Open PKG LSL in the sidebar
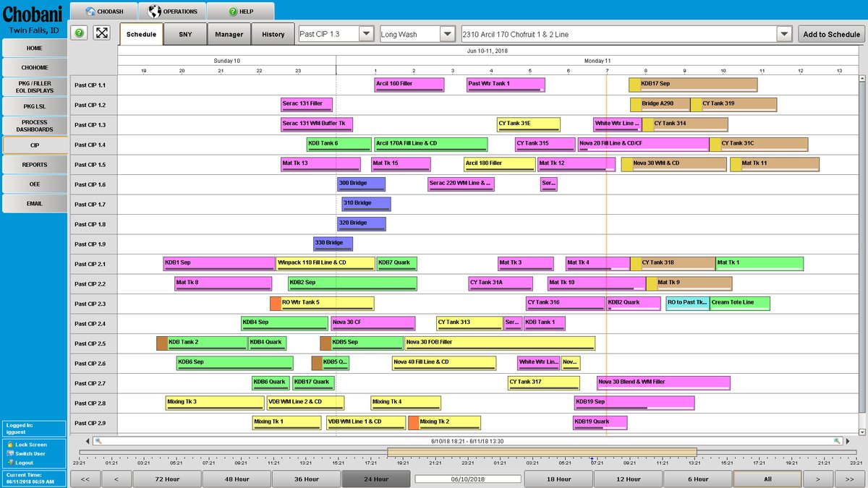The height and width of the screenshot is (488, 868). coord(35,106)
